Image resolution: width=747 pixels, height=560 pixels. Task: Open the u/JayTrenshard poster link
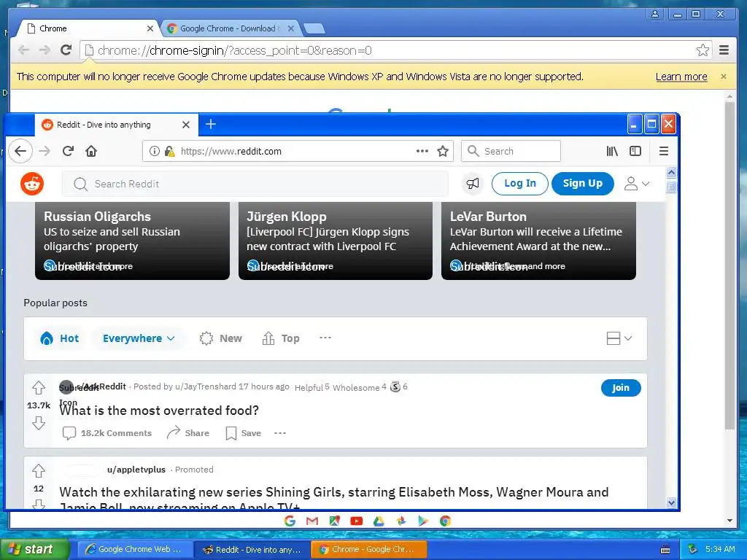click(x=205, y=386)
